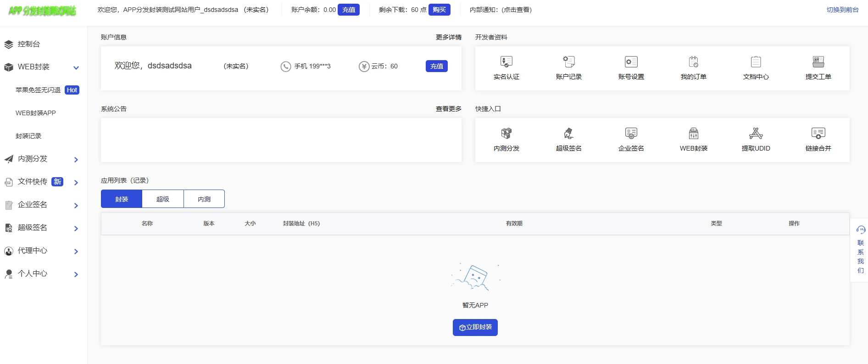Open the 更多详情 account details link
868x364 pixels.
click(448, 37)
